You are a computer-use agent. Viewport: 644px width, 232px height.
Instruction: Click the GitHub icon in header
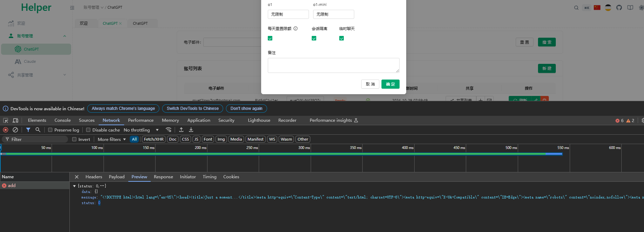pyautogui.click(x=619, y=8)
